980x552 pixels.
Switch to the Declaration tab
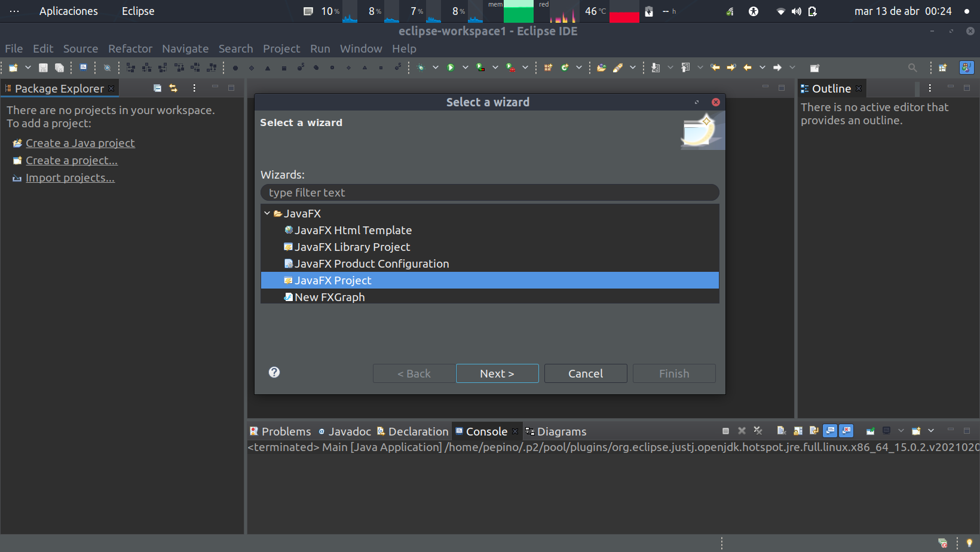(x=412, y=431)
